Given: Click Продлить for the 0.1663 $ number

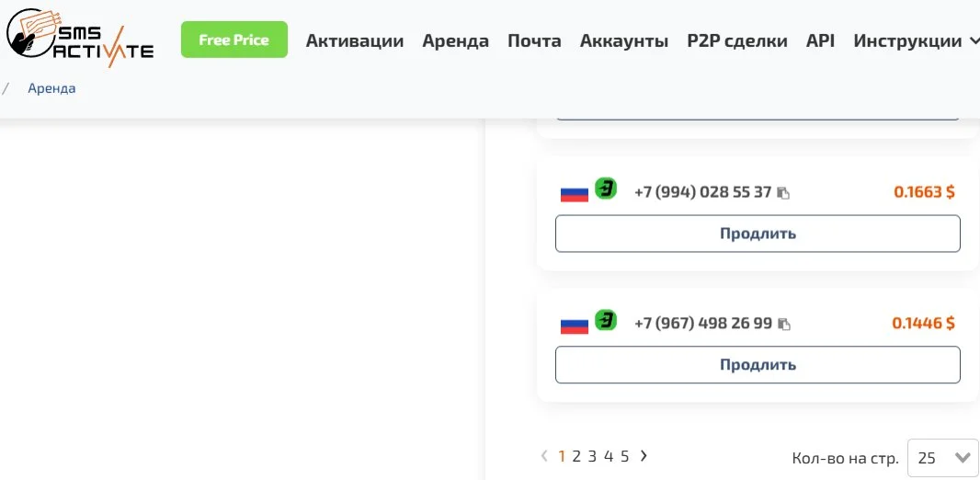Looking at the screenshot, I should 758,234.
